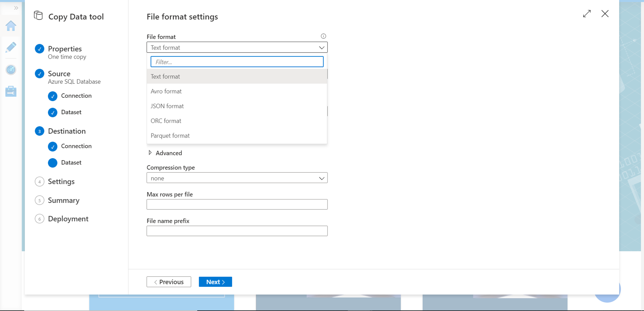Collapse the File format dropdown
The height and width of the screenshot is (311, 644).
[237, 47]
